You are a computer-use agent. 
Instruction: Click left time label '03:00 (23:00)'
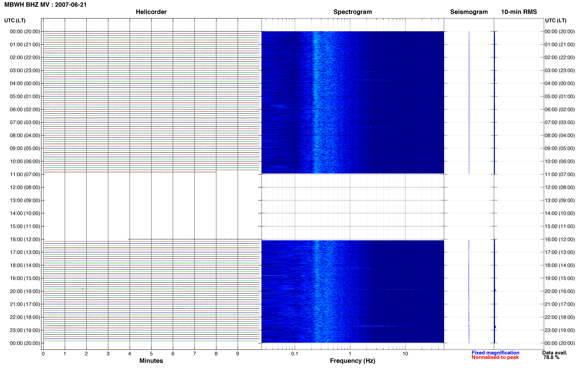click(25, 71)
